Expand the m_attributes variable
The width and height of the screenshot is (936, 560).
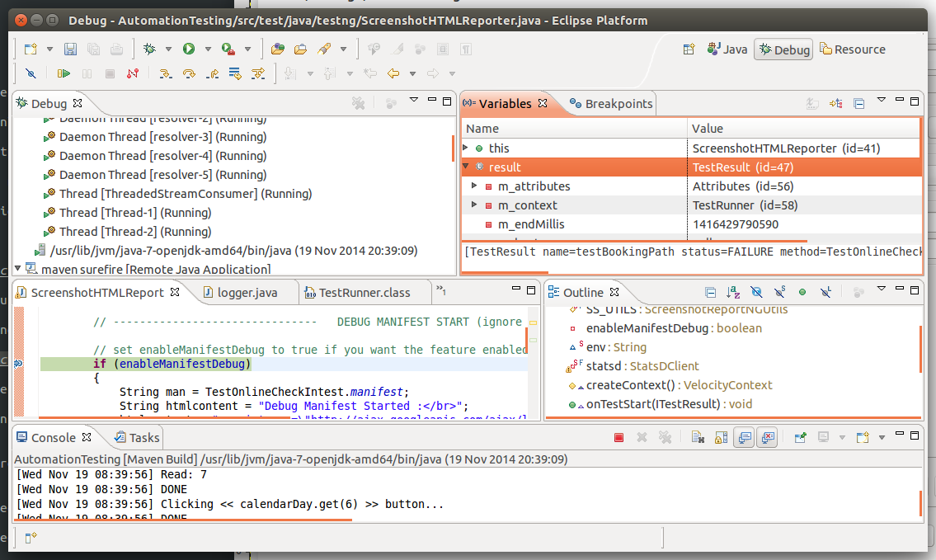(474, 186)
